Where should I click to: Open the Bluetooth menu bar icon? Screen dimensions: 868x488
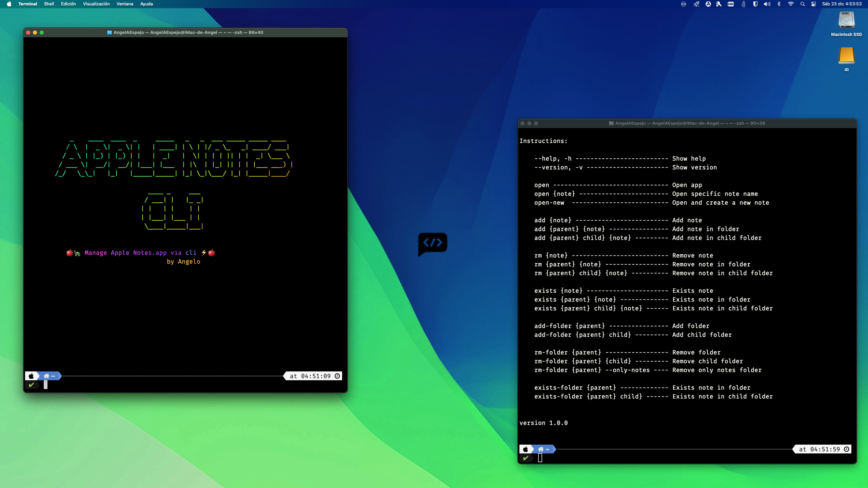tap(779, 4)
